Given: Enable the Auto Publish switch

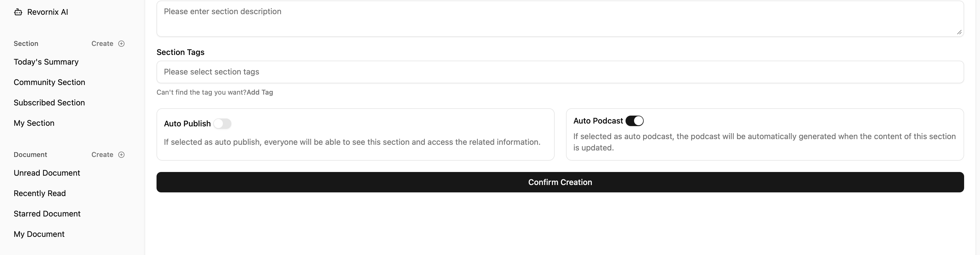Looking at the screenshot, I should tap(222, 124).
